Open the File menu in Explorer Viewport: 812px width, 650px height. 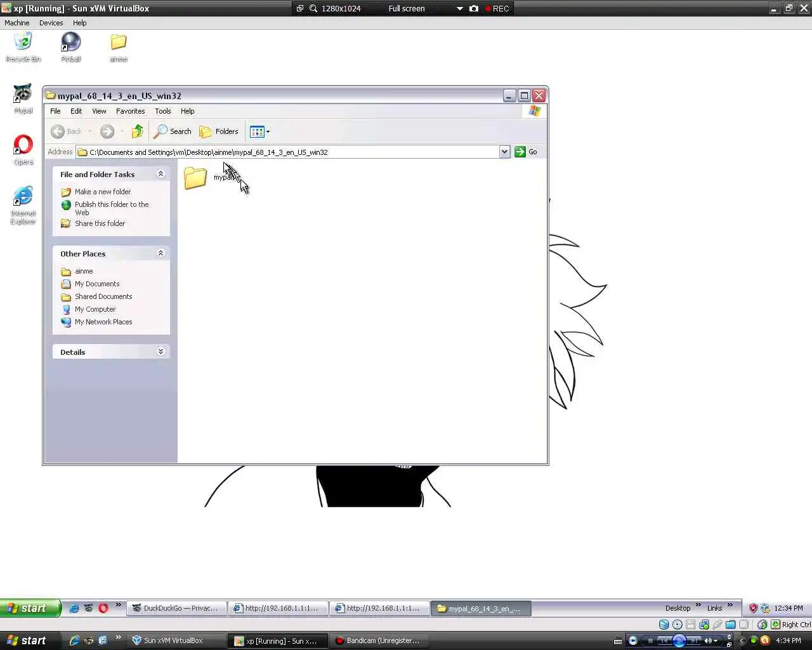[55, 111]
